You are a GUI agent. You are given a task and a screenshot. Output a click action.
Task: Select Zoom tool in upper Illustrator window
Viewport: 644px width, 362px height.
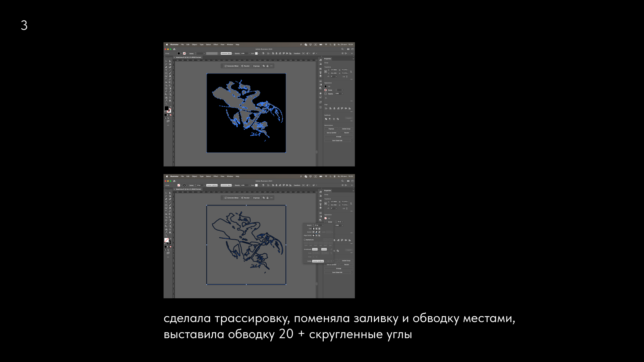166,103
